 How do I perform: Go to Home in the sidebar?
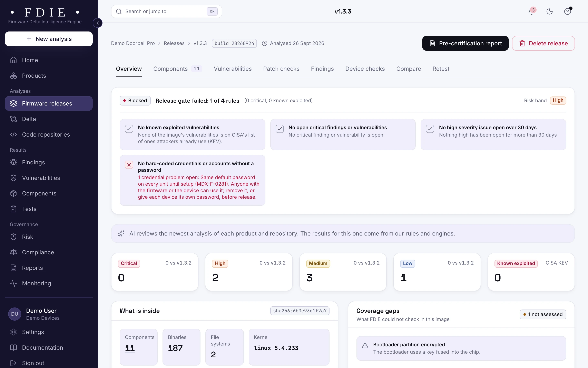[x=49, y=60]
